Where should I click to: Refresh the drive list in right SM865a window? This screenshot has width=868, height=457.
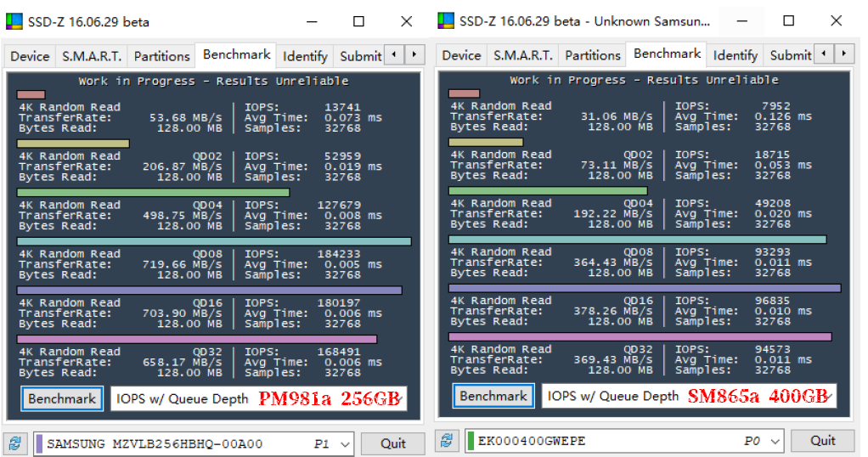click(446, 440)
